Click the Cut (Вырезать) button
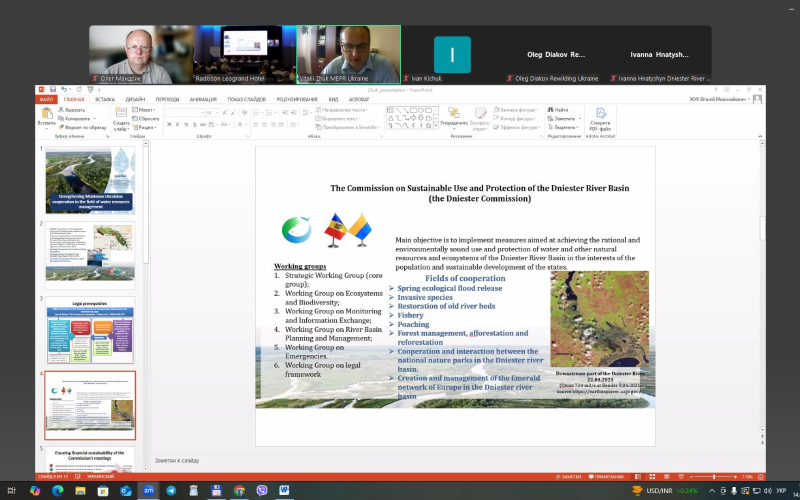Screen dimensions: 800x500 (71, 110)
